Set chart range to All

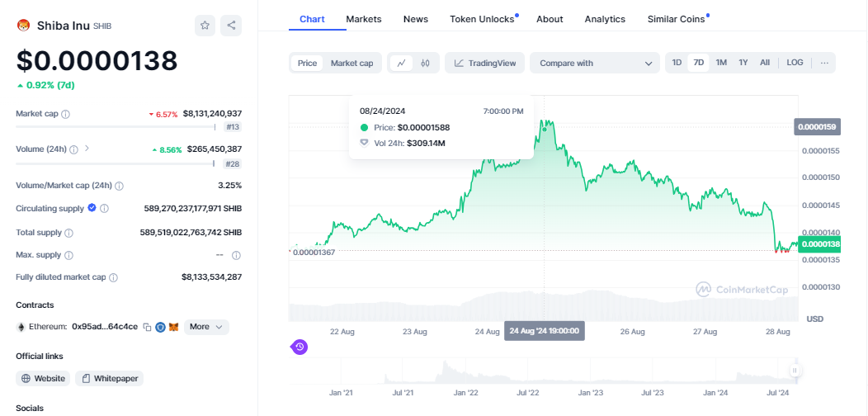point(765,63)
